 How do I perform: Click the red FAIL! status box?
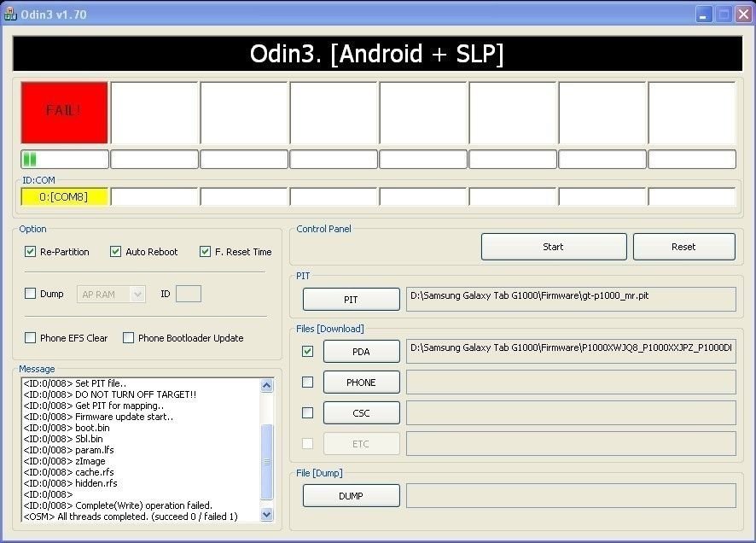pos(64,113)
